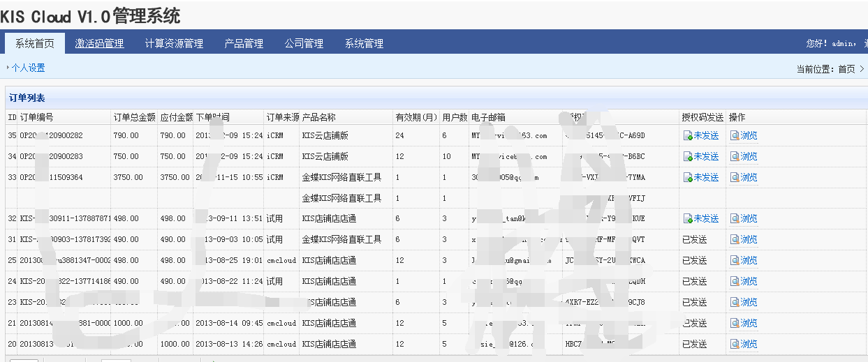
Task: Click 订单列表 panel title
Action: (x=27, y=98)
